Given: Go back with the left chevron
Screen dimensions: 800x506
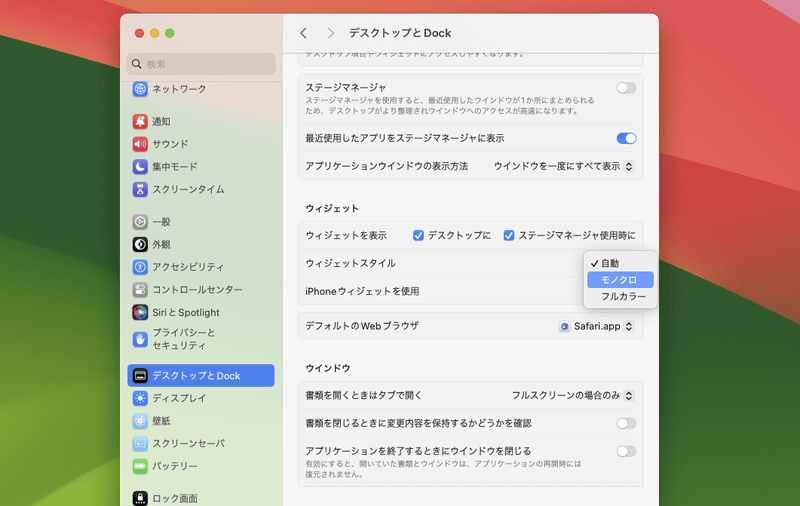Looking at the screenshot, I should pyautogui.click(x=304, y=33).
